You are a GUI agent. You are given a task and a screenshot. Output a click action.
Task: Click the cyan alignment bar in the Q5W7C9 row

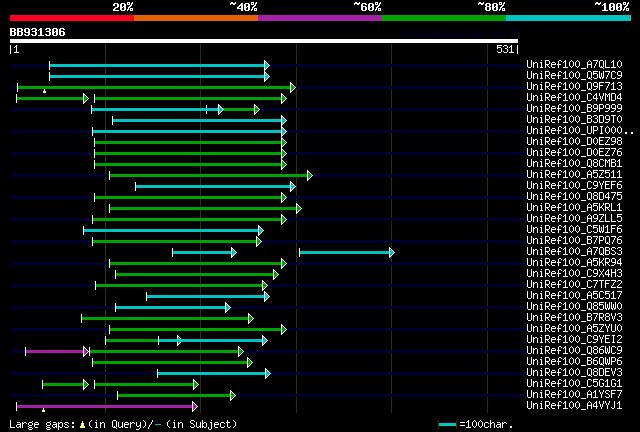(x=159, y=76)
